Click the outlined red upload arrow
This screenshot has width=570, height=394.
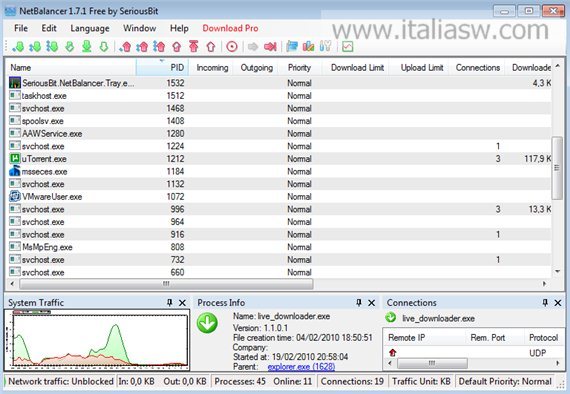coord(211,47)
